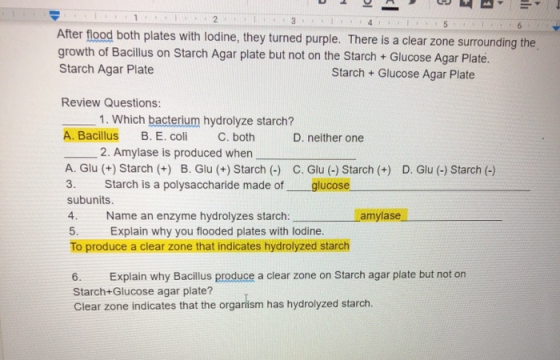
Task: Click paragraph starting "After flood both plates"
Action: [x=296, y=39]
